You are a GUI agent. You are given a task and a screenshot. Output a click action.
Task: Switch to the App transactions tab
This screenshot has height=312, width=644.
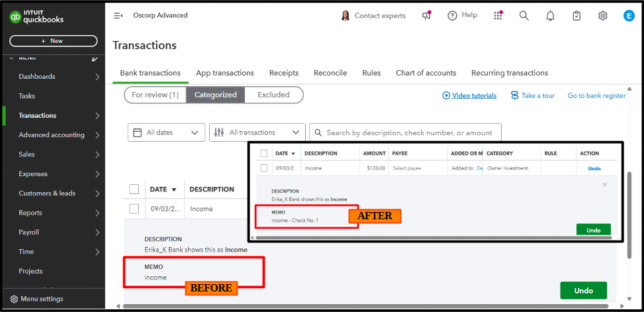click(224, 73)
